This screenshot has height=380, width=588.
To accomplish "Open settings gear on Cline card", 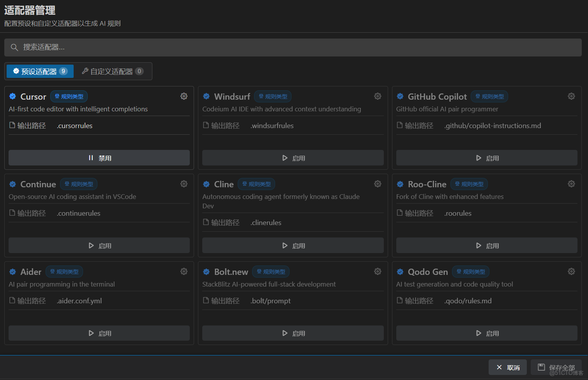I will [378, 184].
